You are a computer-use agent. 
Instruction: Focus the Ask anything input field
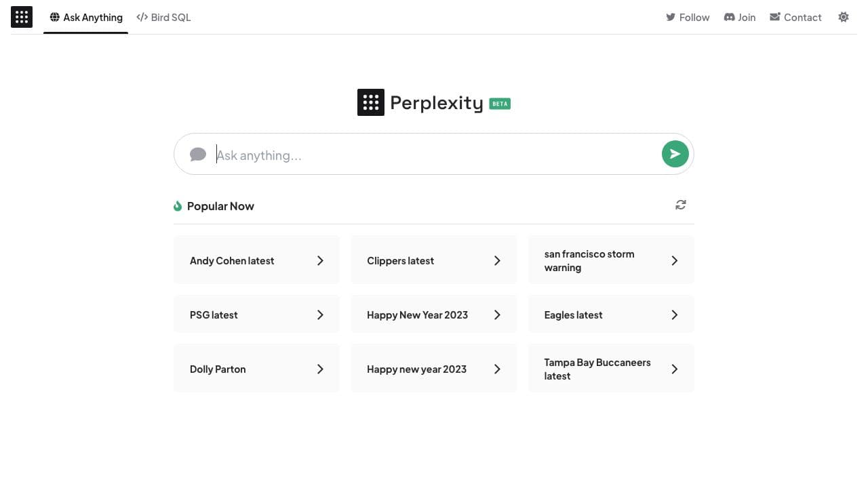point(434,155)
